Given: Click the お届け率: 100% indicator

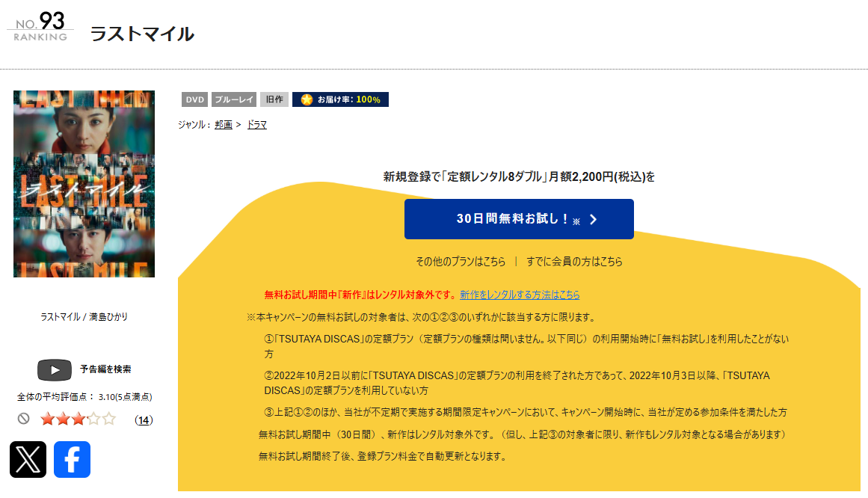Looking at the screenshot, I should coord(340,99).
